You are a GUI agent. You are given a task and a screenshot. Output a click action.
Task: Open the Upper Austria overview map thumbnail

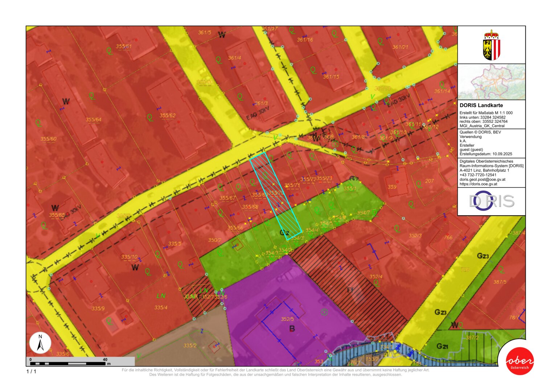492,82
